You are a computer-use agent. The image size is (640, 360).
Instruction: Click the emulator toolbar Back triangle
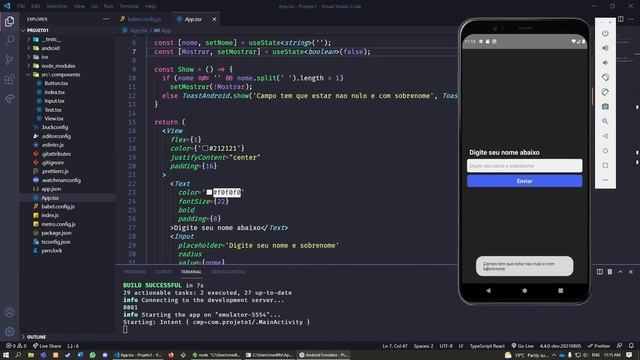tap(605, 136)
